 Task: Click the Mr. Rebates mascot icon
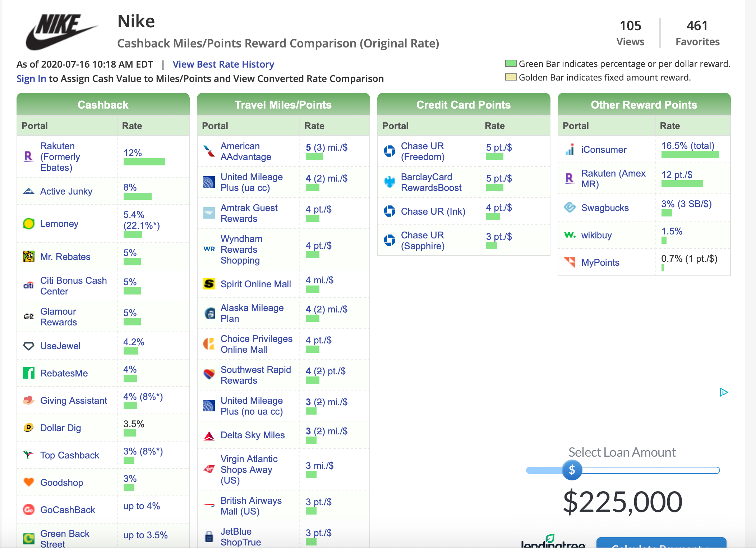[x=28, y=257]
